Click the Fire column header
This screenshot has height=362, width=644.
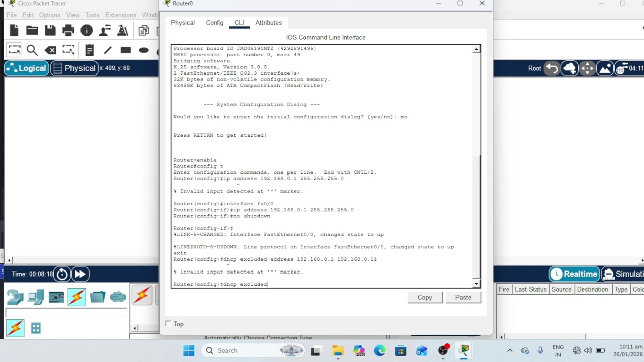click(504, 289)
